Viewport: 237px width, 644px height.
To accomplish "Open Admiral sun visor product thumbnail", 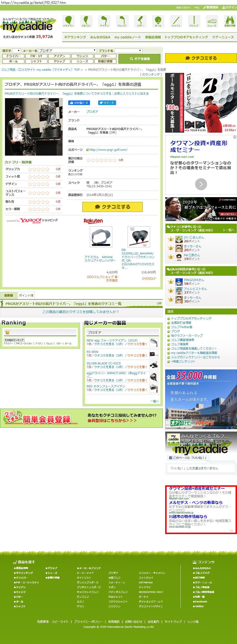I will point(101,237).
